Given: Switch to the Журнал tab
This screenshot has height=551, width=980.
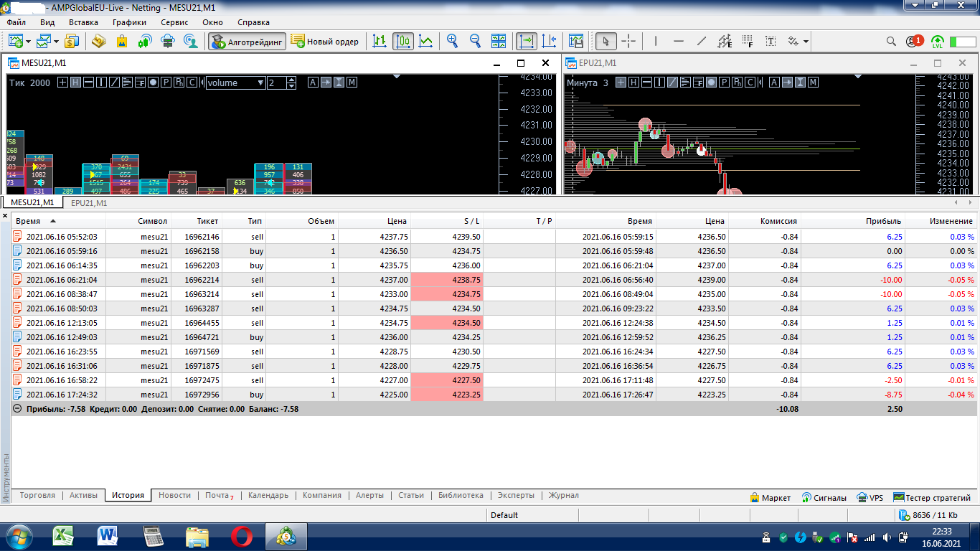Looking at the screenshot, I should [x=564, y=496].
